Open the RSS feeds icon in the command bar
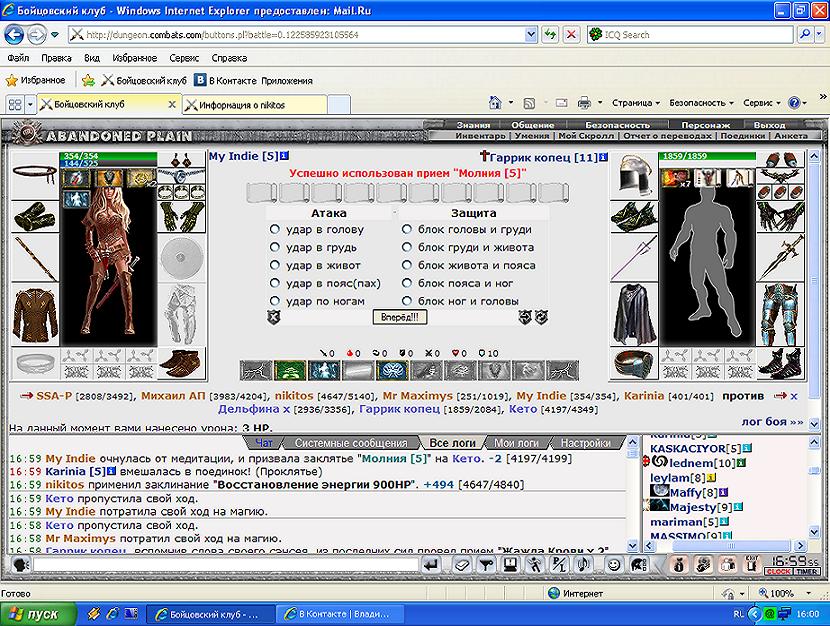The width and height of the screenshot is (830, 626). 529,103
